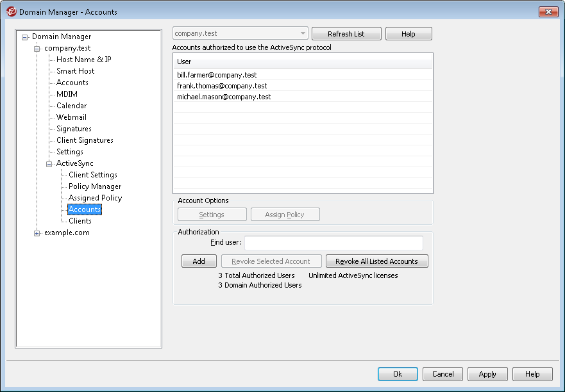Image resolution: width=565 pixels, height=392 pixels.
Task: Expand the example.com domain node
Action: pyautogui.click(x=37, y=233)
